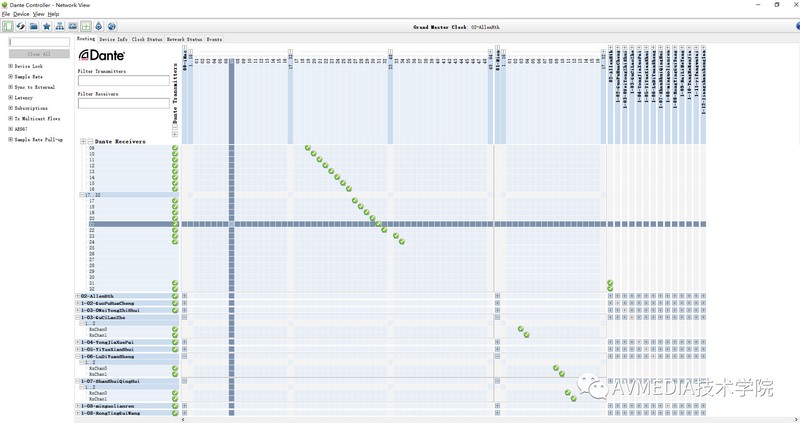Open the Load Preset folder icon
This screenshot has height=423, width=800.
coord(34,26)
